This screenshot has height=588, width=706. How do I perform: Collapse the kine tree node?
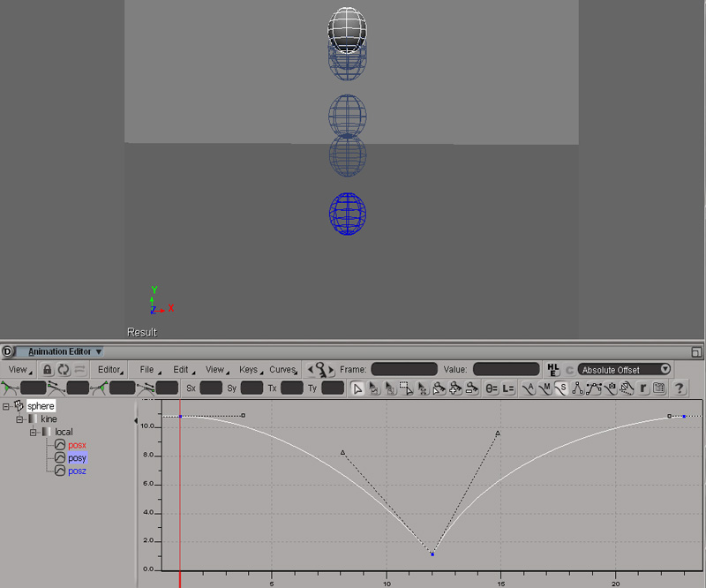[19, 419]
